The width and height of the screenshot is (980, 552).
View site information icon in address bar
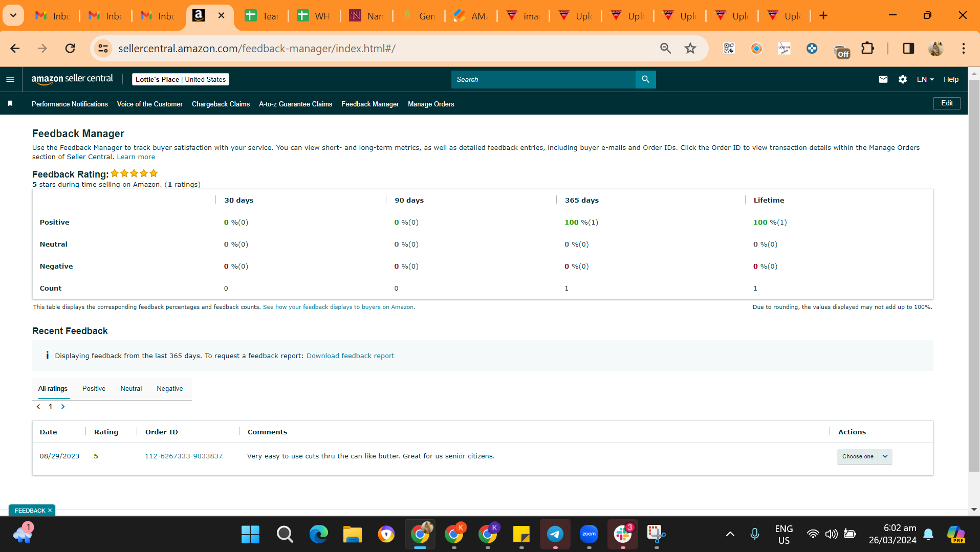click(103, 49)
